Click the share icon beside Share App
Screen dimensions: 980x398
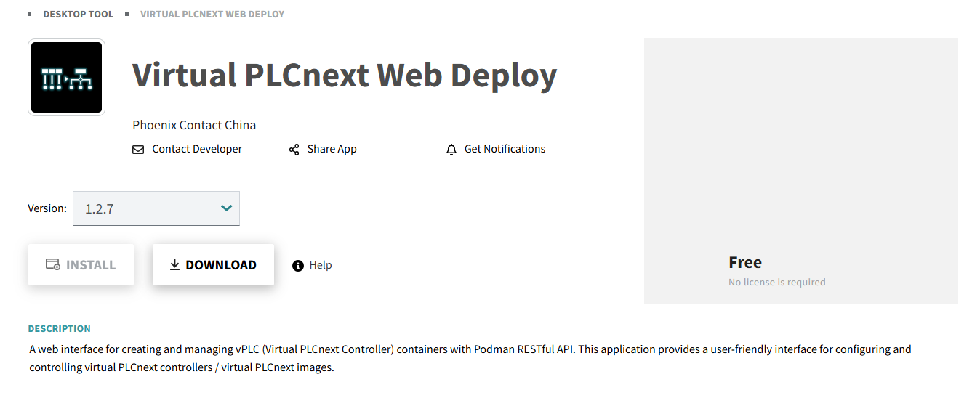click(294, 150)
